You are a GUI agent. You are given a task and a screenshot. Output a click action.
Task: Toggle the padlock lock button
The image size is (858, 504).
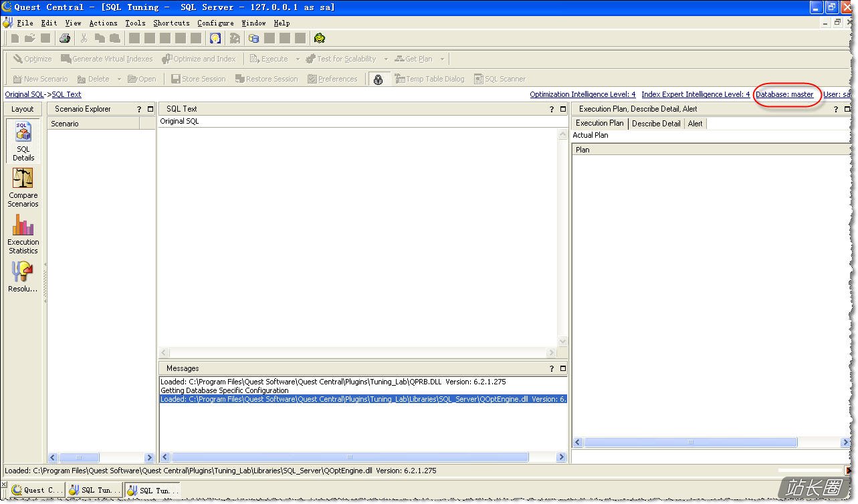pyautogui.click(x=378, y=80)
